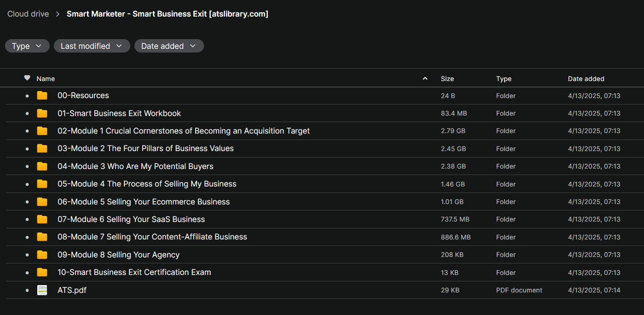The image size is (644, 315).
Task: Click the 05-Module 4 folder icon
Action: (x=42, y=184)
